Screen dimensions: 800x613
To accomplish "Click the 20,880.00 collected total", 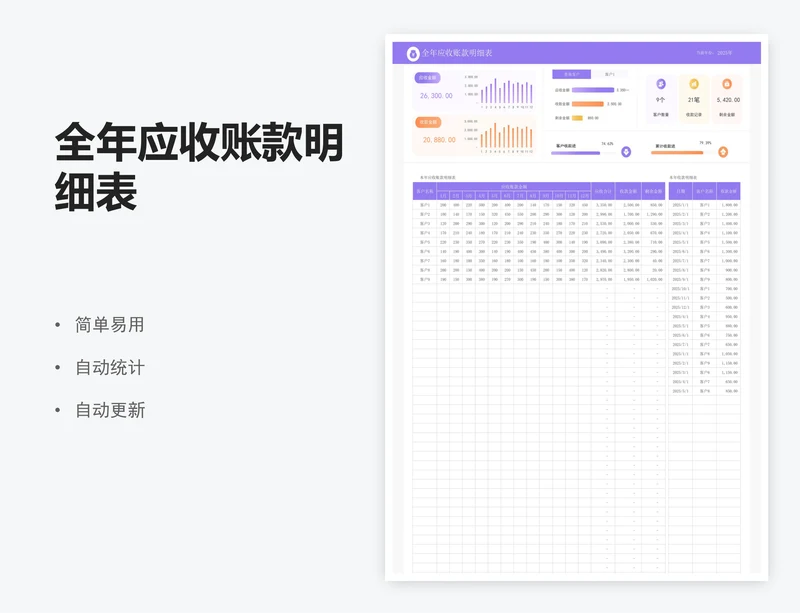I will pos(439,139).
